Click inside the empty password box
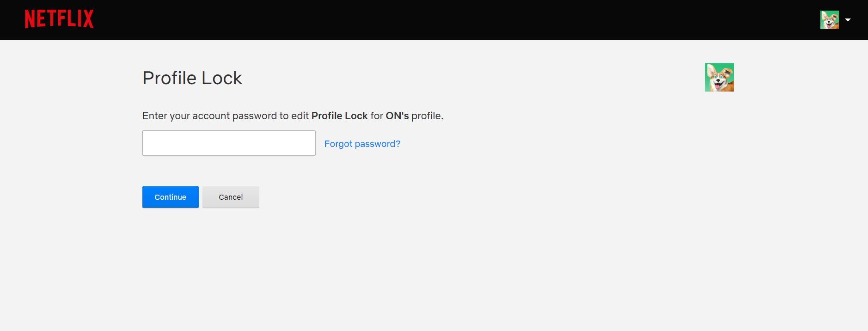Screen dimensions: 868x331 (229, 143)
